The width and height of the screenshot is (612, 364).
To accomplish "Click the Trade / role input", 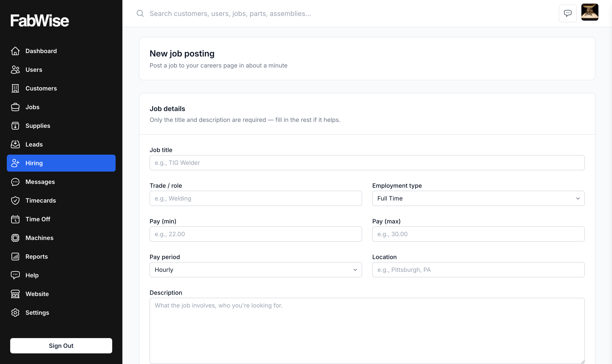I will tap(256, 198).
